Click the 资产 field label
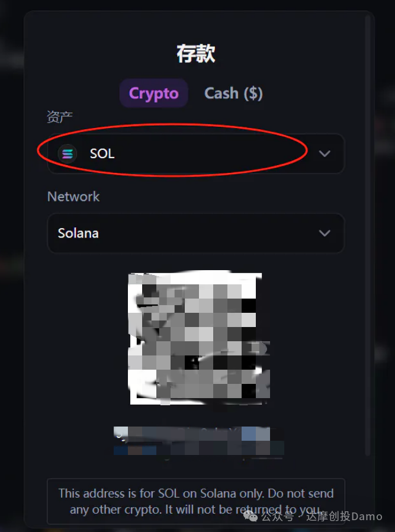395x532 pixels. tap(60, 117)
